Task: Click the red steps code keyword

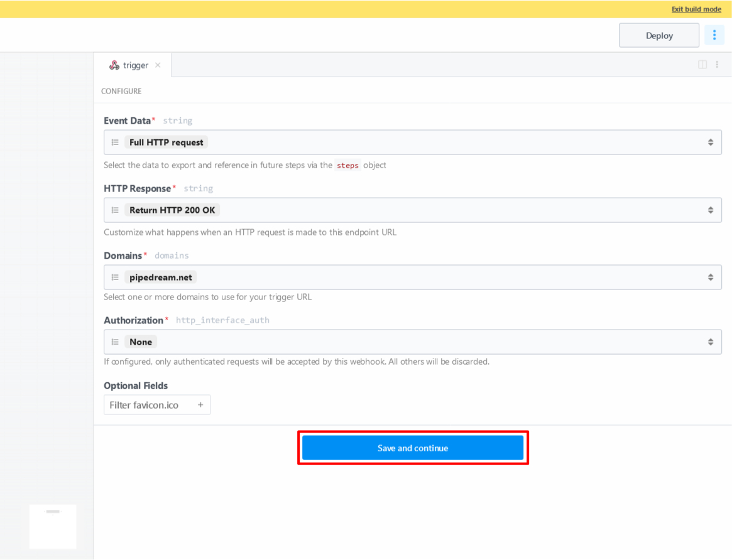Action: pyautogui.click(x=348, y=165)
